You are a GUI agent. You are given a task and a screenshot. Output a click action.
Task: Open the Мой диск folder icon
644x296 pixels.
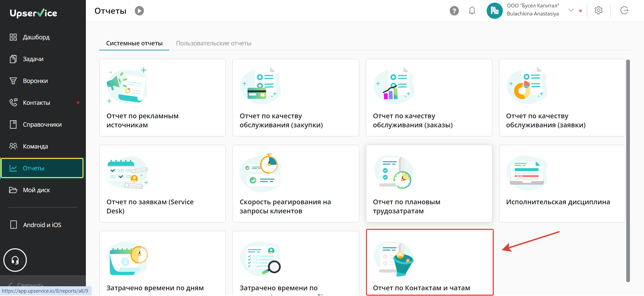click(x=13, y=190)
